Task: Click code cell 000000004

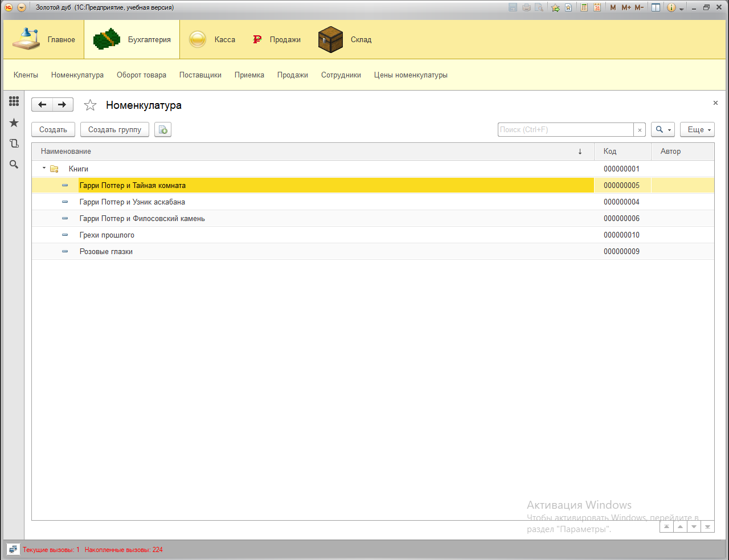Action: (x=621, y=202)
